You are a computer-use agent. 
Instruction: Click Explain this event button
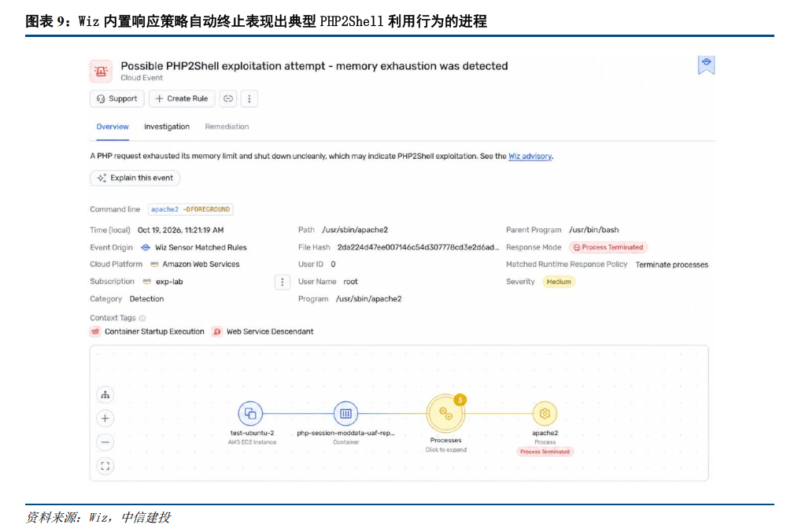click(x=135, y=178)
